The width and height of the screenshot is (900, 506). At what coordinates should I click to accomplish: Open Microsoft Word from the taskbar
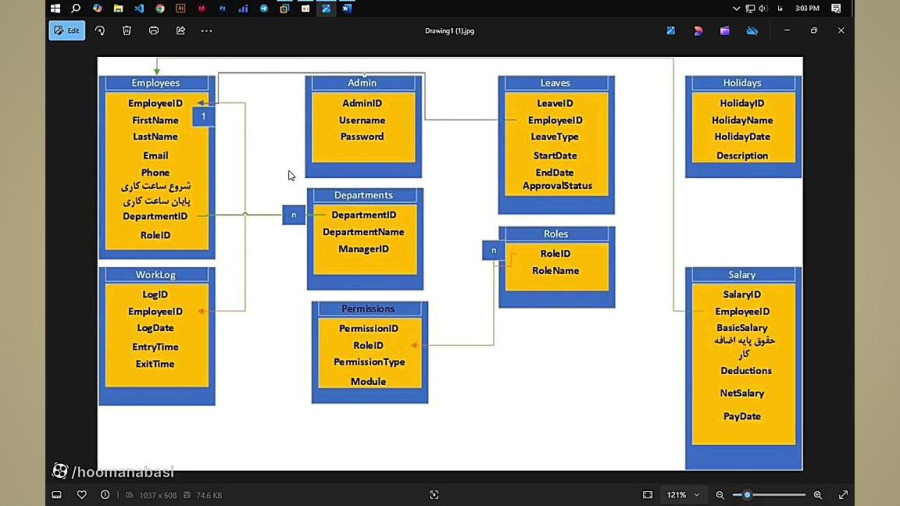[x=347, y=8]
